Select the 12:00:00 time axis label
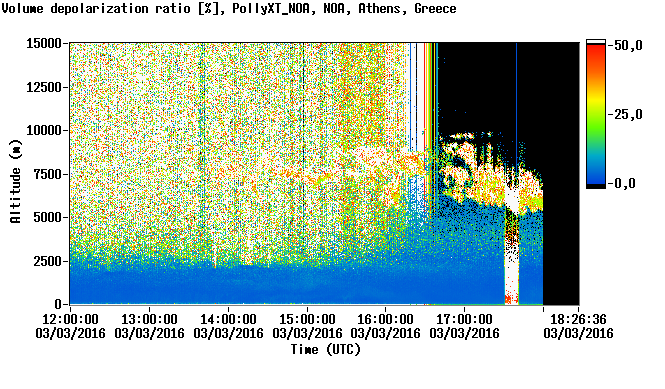 click(x=70, y=319)
